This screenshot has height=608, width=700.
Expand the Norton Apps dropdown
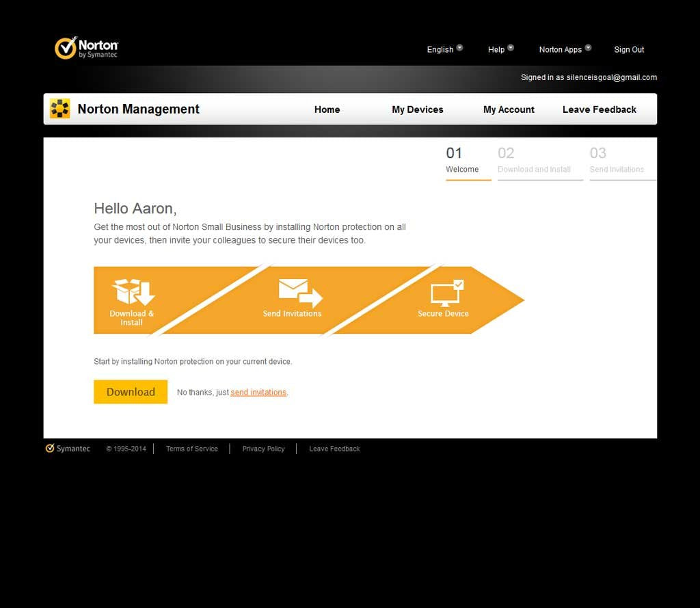point(565,49)
